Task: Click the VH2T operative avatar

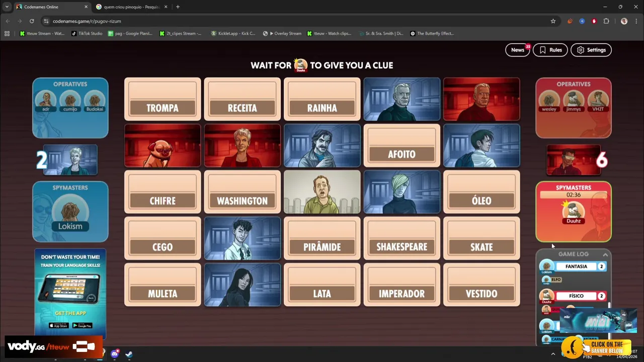Action: click(x=598, y=100)
